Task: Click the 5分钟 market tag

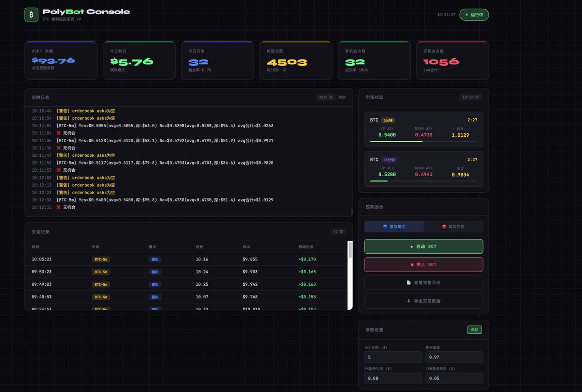Action: point(388,120)
